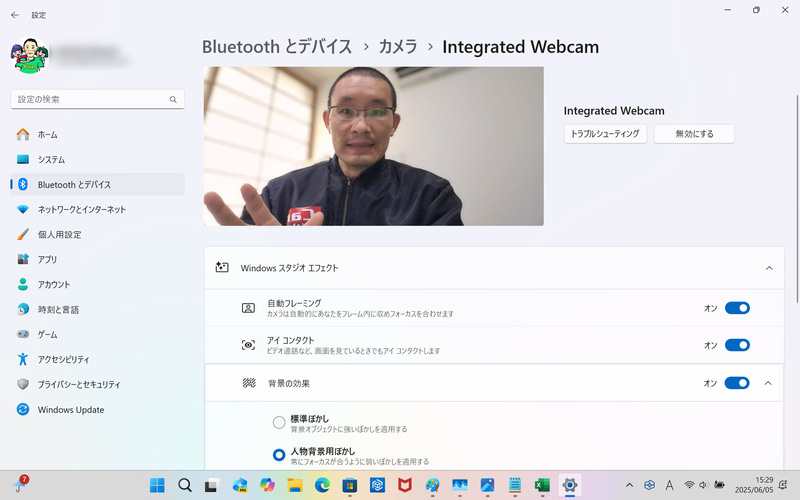Screen dimensions: 800x500
Task: Open Notepad from the taskbar
Action: [x=515, y=485]
